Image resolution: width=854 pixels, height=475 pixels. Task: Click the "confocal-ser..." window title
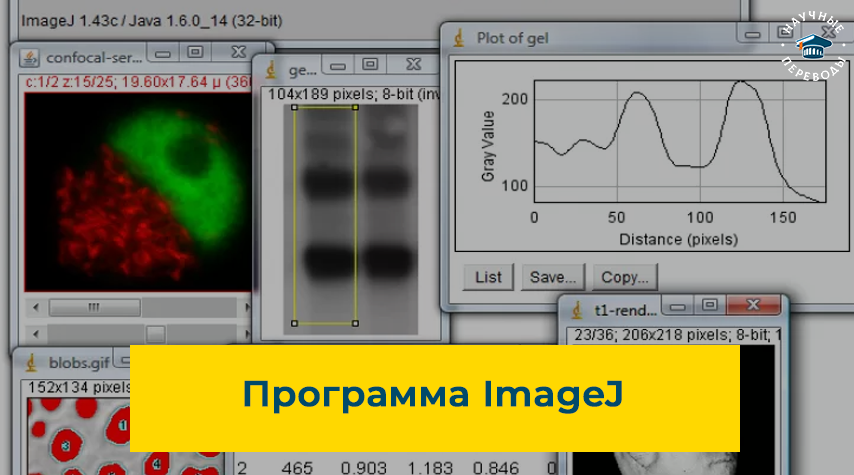point(94,57)
